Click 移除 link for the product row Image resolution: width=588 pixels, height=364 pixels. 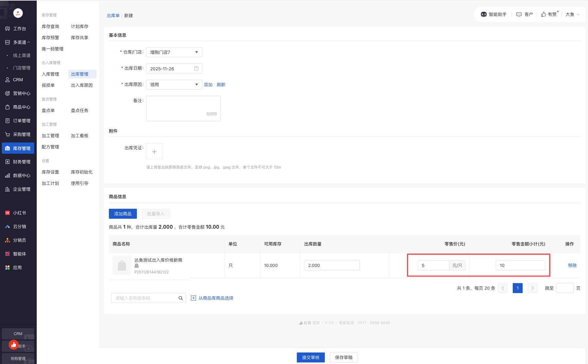(572, 265)
